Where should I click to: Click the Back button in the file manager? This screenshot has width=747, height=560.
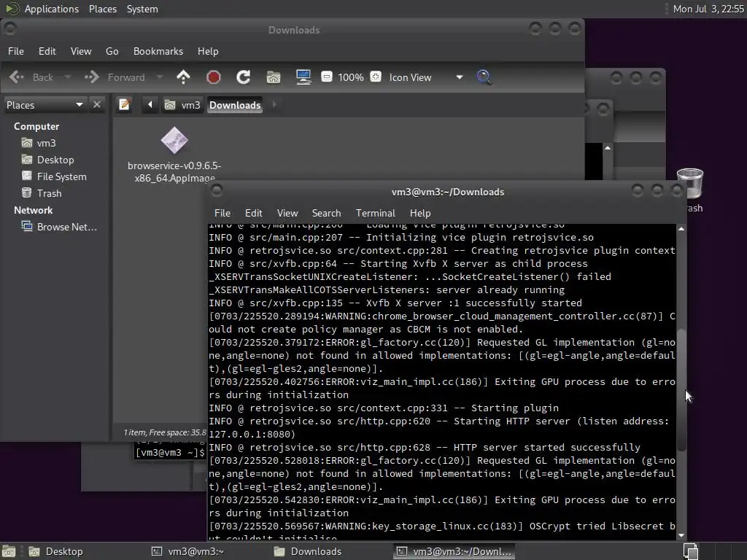(x=31, y=77)
